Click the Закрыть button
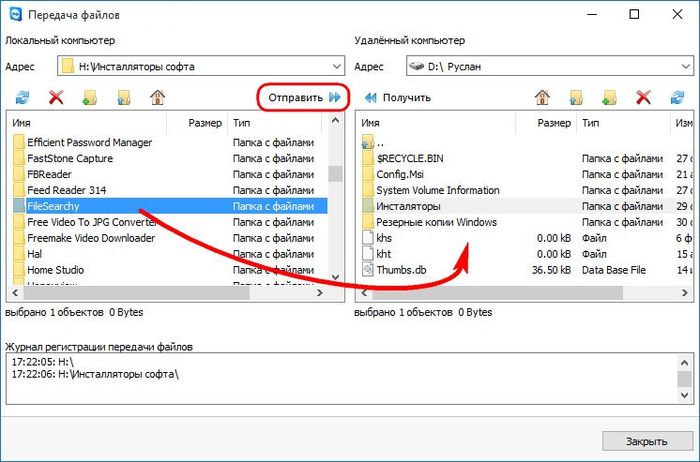The image size is (700, 462). pos(647,441)
